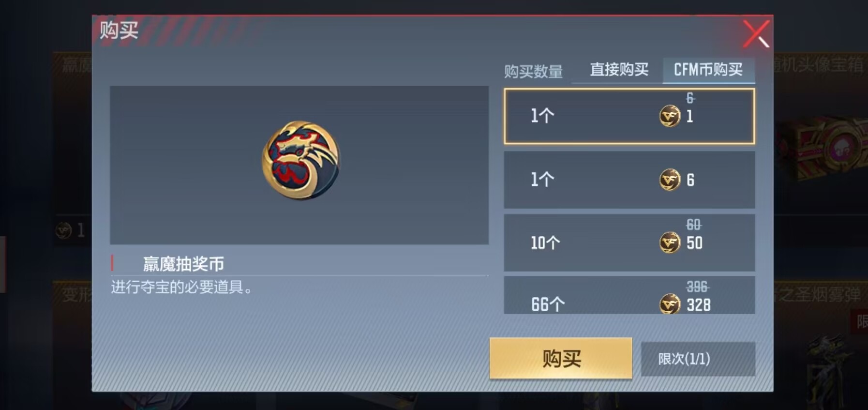Choose the 10个 bundle for 50
This screenshot has height=410, width=868.
click(629, 243)
